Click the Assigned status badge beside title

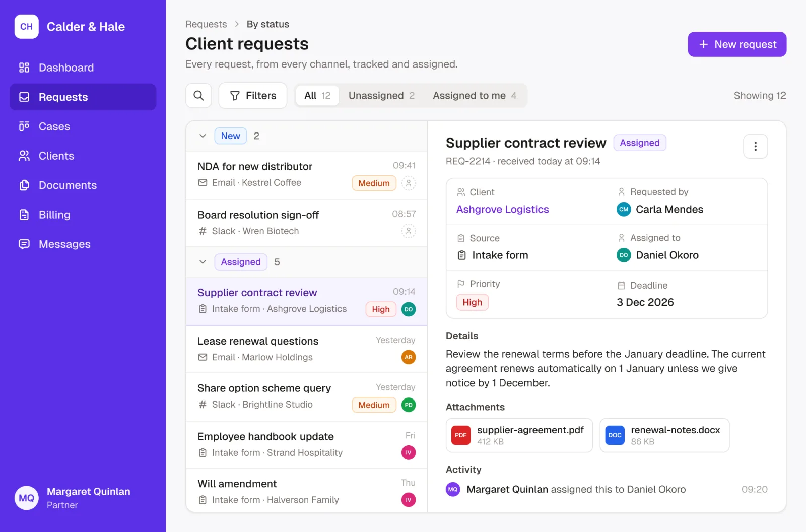[640, 143]
